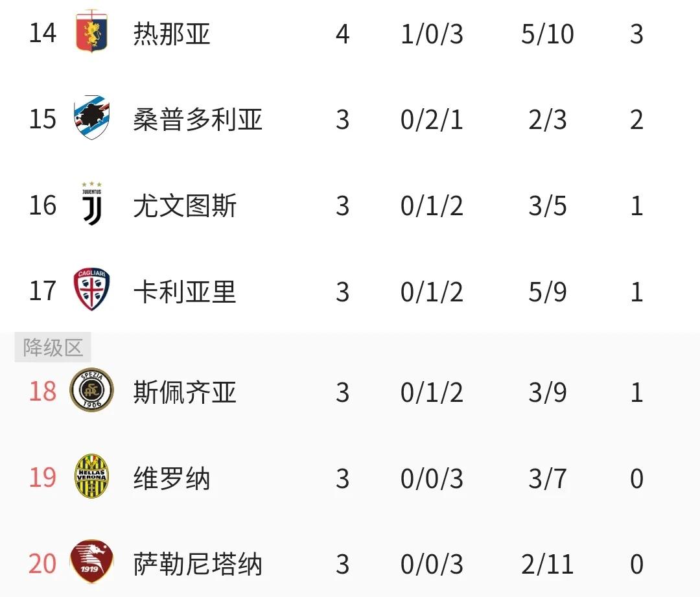The height and width of the screenshot is (597, 700).
Task: Open the 萨勒尼塔纳 team page link
Action: click(x=198, y=565)
